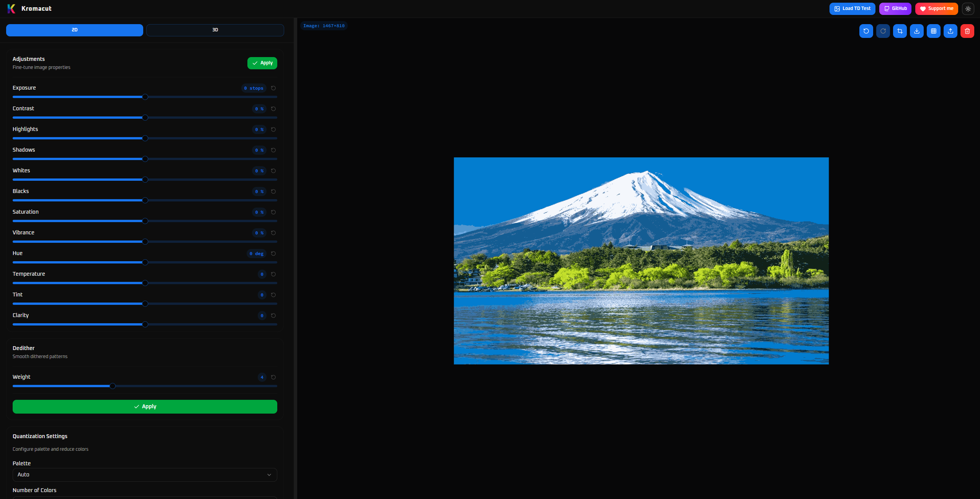Viewport: 980px width, 499px height.
Task: Toggle the grid overlay icon
Action: (933, 31)
